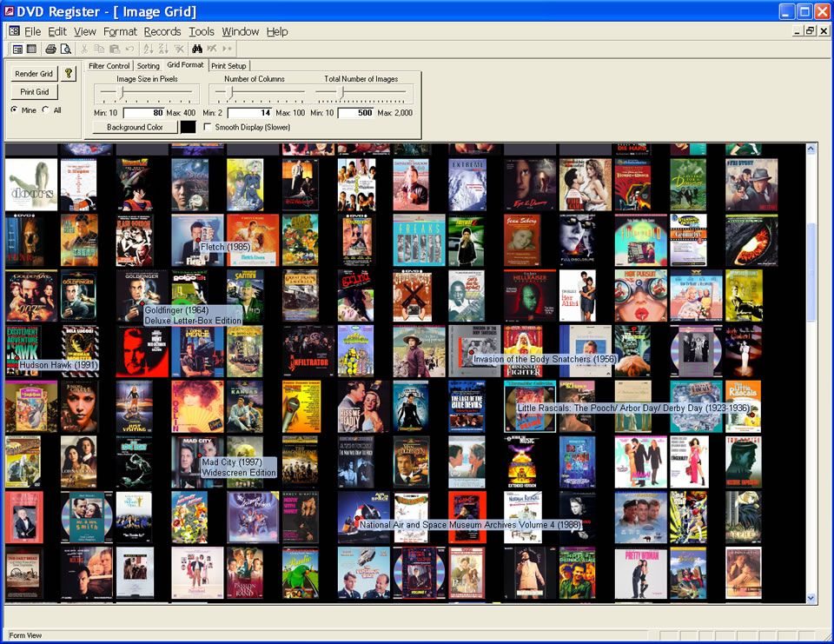Click the form control icon beside File menu
Screen dimensions: 834x644
coord(15,31)
